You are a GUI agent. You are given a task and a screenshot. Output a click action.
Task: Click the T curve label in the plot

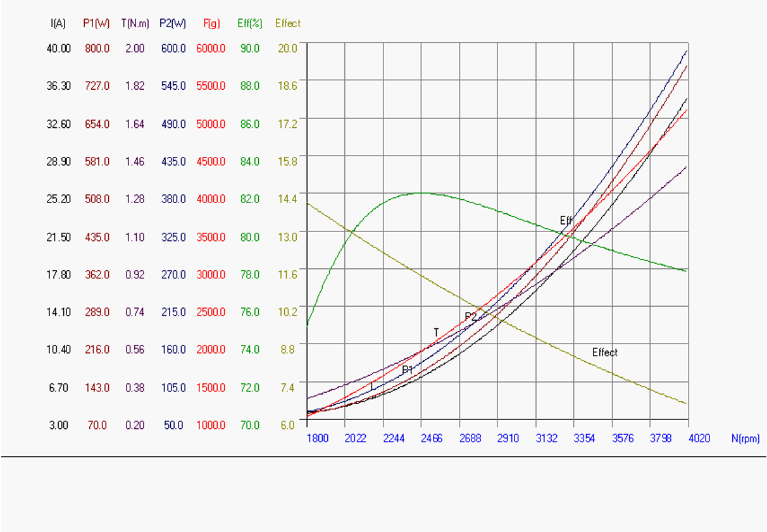click(x=436, y=332)
